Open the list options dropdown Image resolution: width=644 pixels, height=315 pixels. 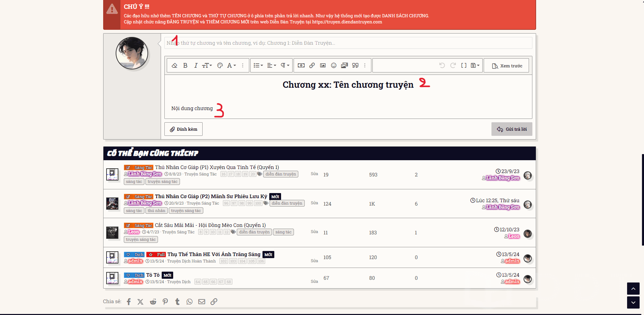point(258,65)
